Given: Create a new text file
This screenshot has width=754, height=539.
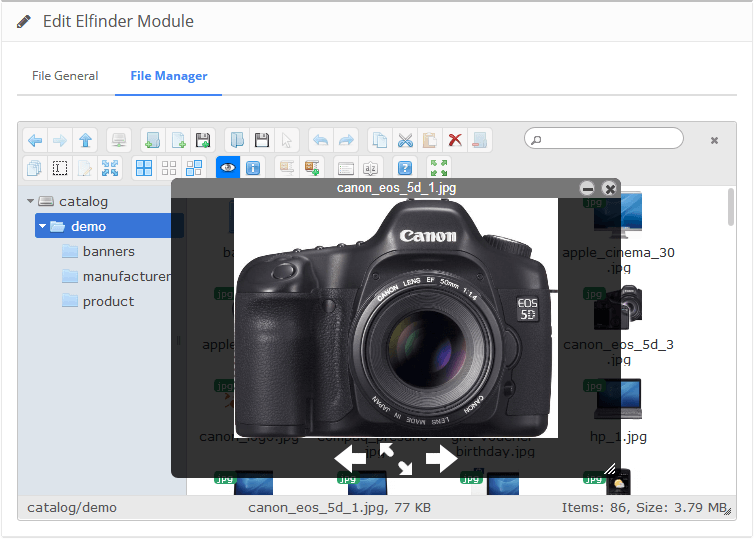Looking at the screenshot, I should coord(178,140).
